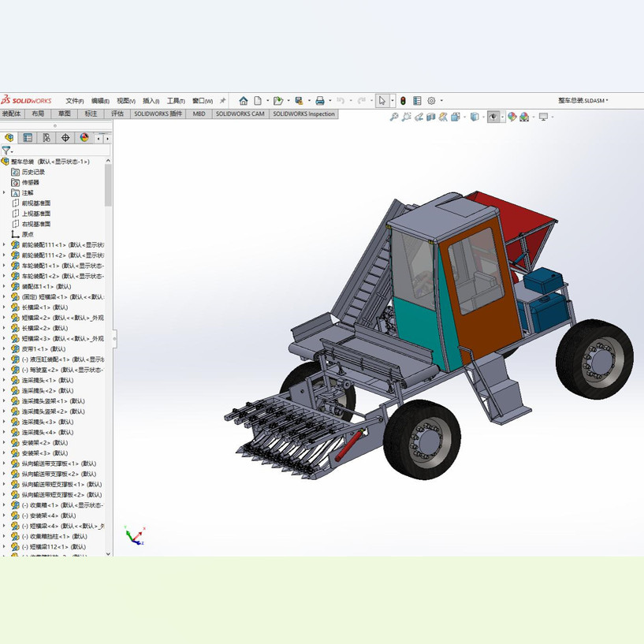Select the Apply Scene tool
This screenshot has height=644, width=644.
pyautogui.click(x=523, y=117)
